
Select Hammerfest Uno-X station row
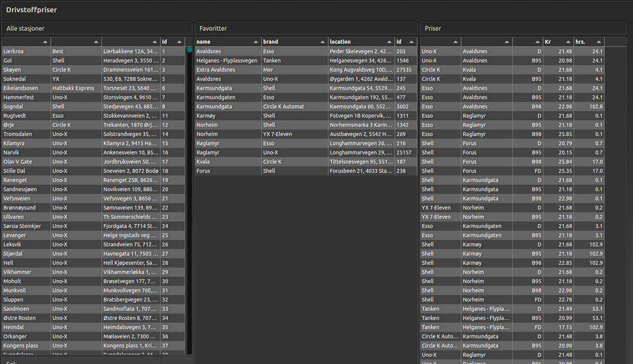pos(25,97)
